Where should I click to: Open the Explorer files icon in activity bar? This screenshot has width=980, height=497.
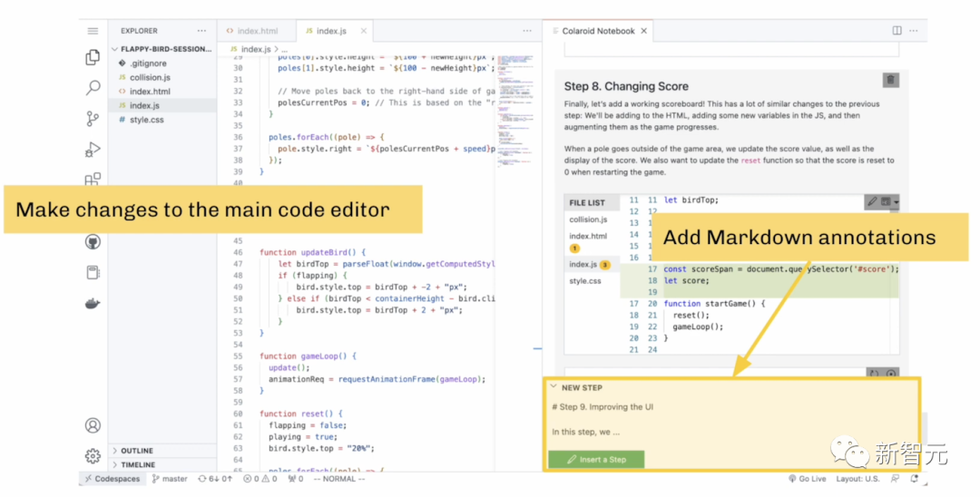(93, 57)
